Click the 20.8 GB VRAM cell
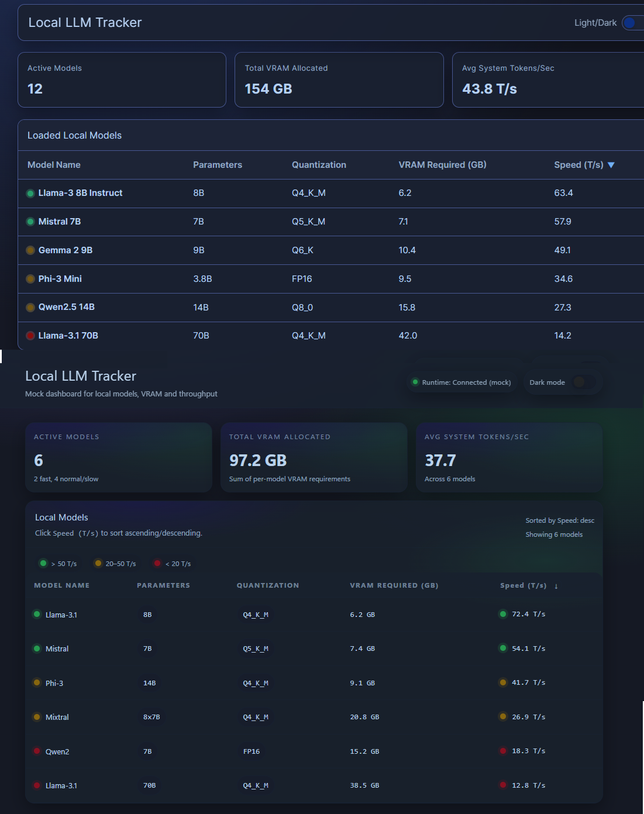644x814 pixels. click(x=364, y=717)
